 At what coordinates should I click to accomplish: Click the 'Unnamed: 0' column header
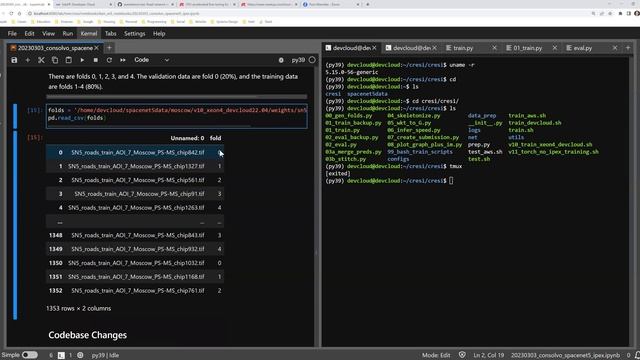(x=187, y=138)
